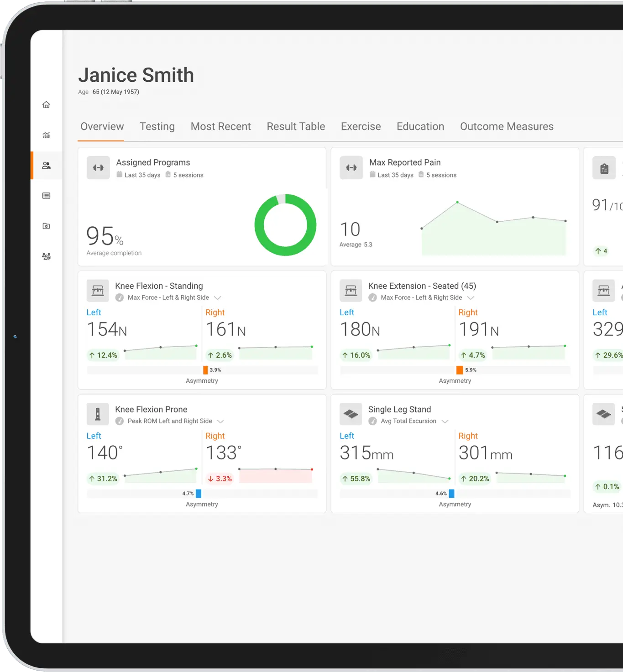623x672 pixels.
Task: Open Peak ROM Left and Right Side dropdown
Action: click(x=220, y=422)
